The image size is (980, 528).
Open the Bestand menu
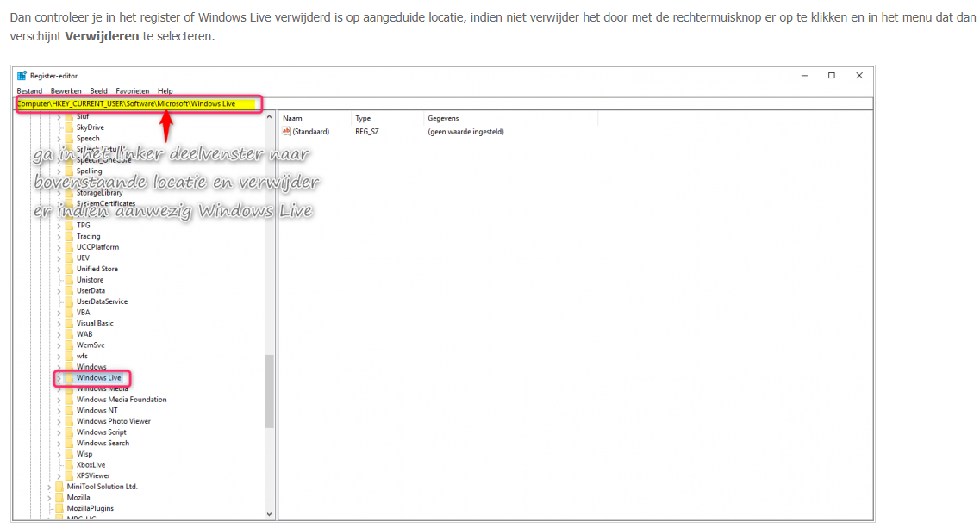tap(29, 91)
